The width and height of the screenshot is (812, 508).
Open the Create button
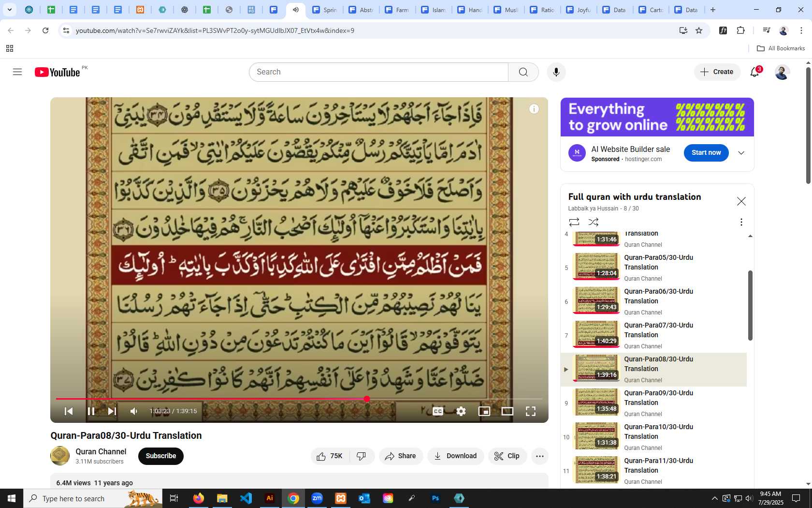(x=717, y=72)
